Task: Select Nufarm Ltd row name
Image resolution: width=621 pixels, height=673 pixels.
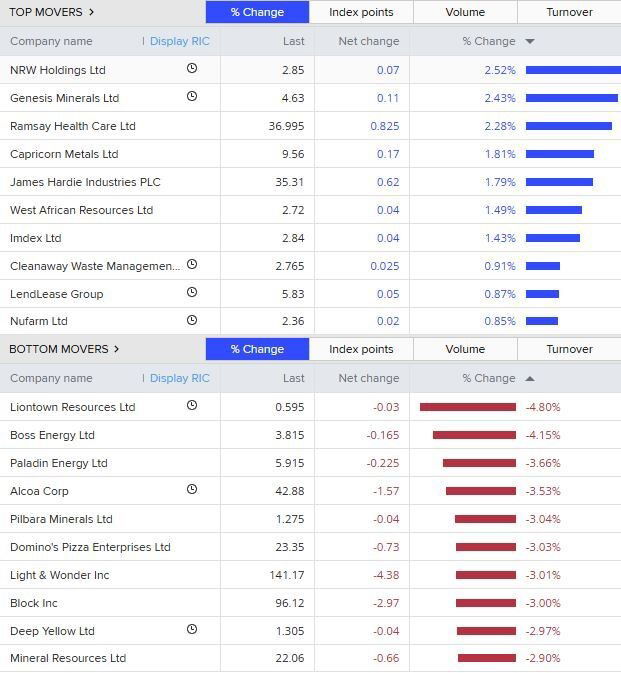Action: coord(39,321)
